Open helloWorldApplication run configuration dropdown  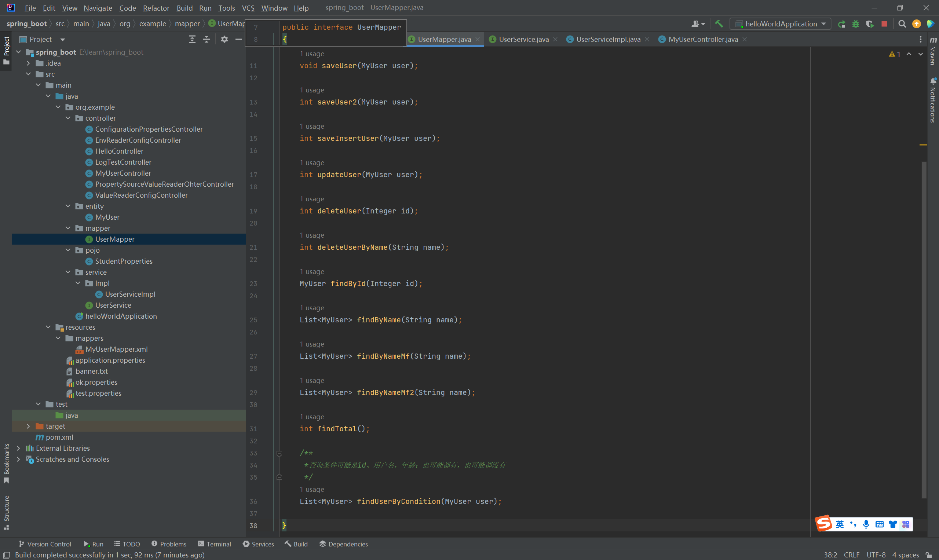click(x=781, y=24)
